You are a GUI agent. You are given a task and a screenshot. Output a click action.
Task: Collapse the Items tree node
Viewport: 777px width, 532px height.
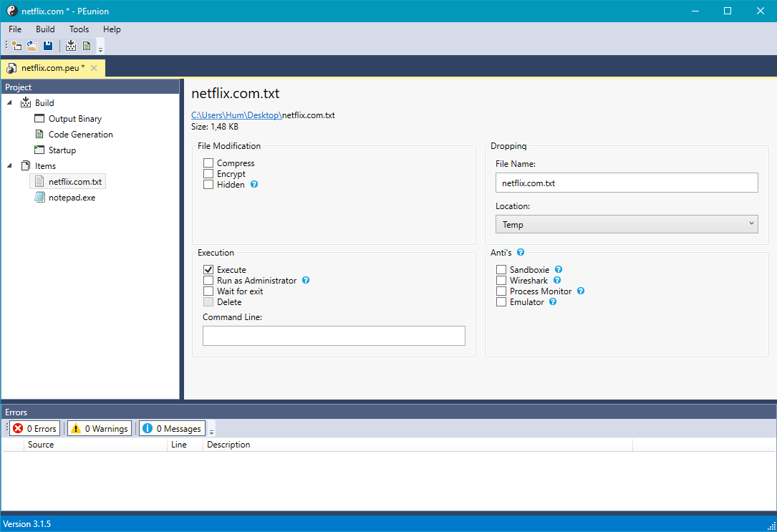click(x=9, y=165)
